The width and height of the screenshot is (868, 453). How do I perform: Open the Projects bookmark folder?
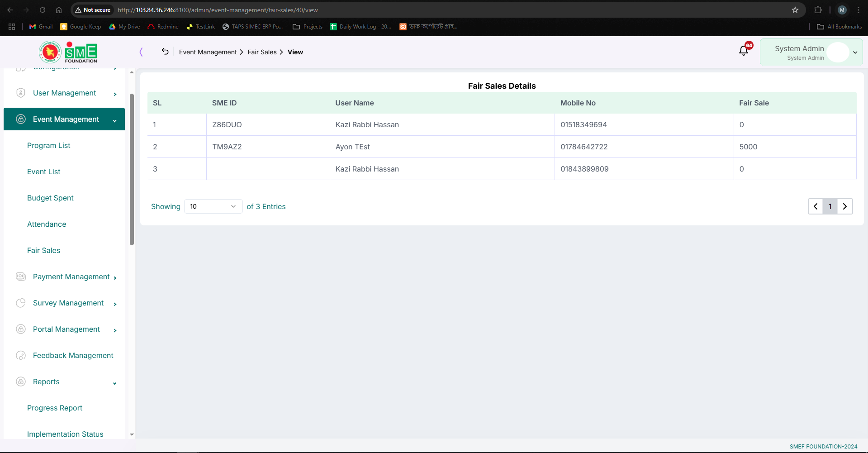coord(308,27)
